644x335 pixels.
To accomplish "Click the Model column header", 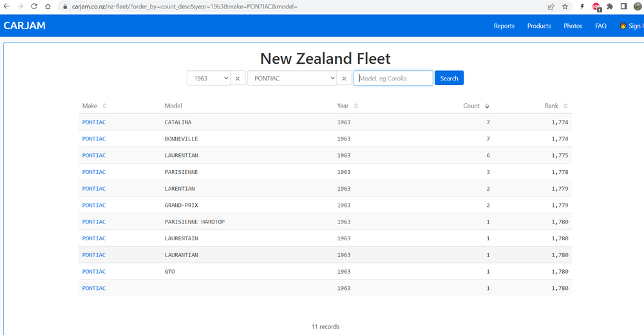I will pos(173,106).
